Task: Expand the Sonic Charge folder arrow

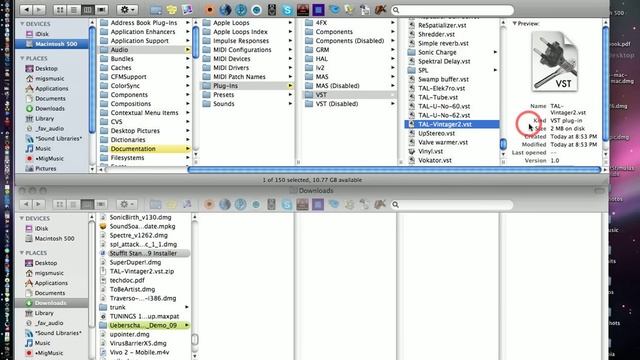Action: pyautogui.click(x=495, y=52)
